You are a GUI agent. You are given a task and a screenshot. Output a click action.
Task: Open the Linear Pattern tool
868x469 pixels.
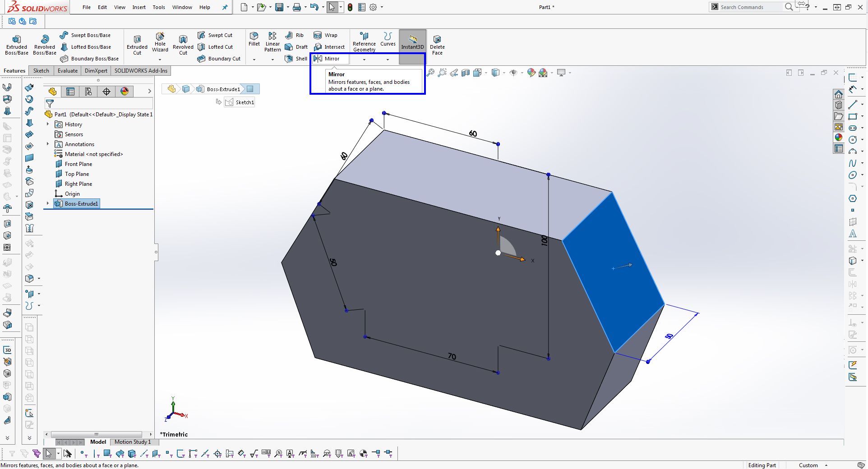click(272, 42)
